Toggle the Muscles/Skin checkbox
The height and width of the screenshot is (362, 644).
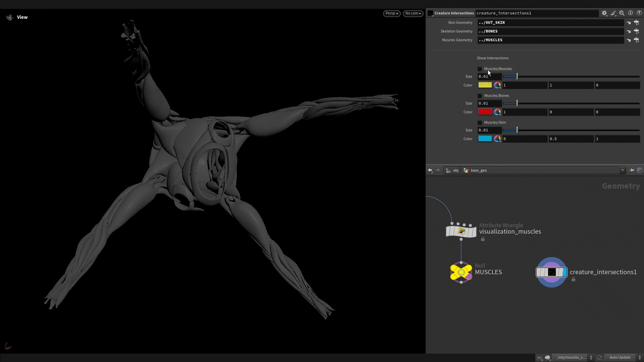pos(480,123)
